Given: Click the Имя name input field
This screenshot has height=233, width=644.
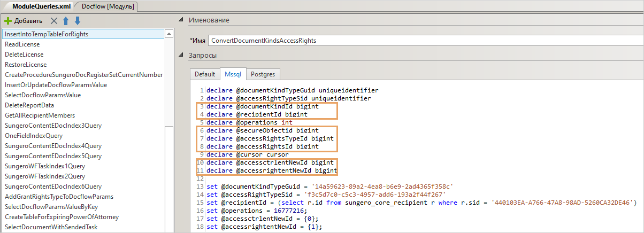Looking at the screenshot, I should click(423, 41).
